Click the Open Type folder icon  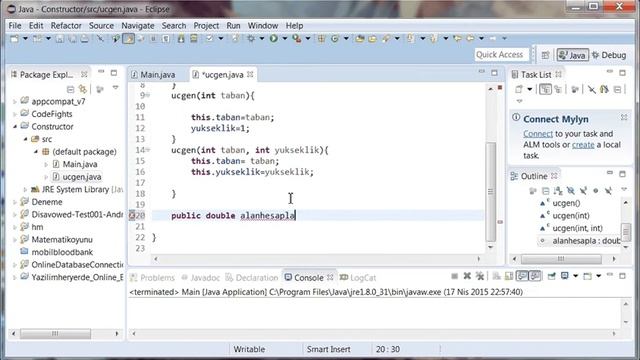tap(360, 38)
